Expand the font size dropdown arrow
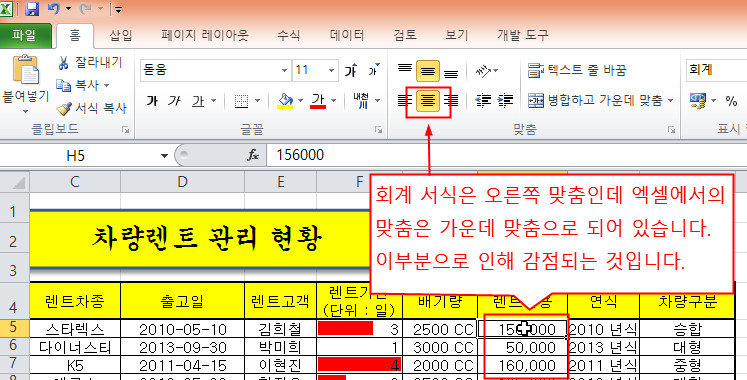747x380 pixels. click(332, 70)
